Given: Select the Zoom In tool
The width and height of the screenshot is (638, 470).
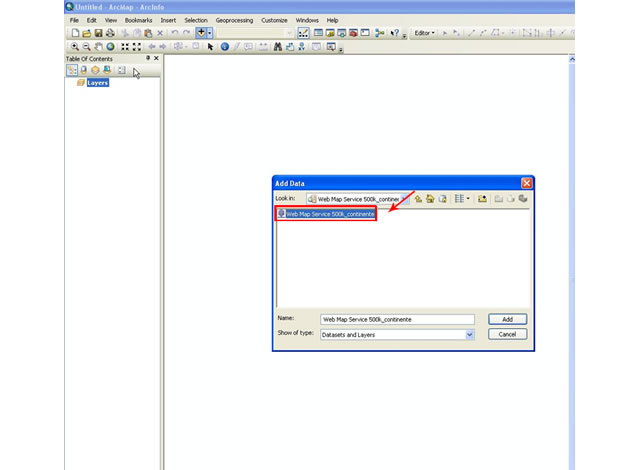Looking at the screenshot, I should tap(75, 47).
